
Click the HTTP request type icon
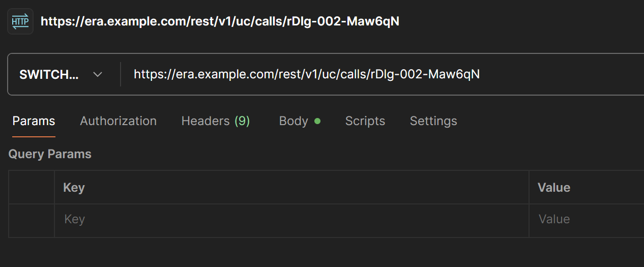[x=20, y=21]
